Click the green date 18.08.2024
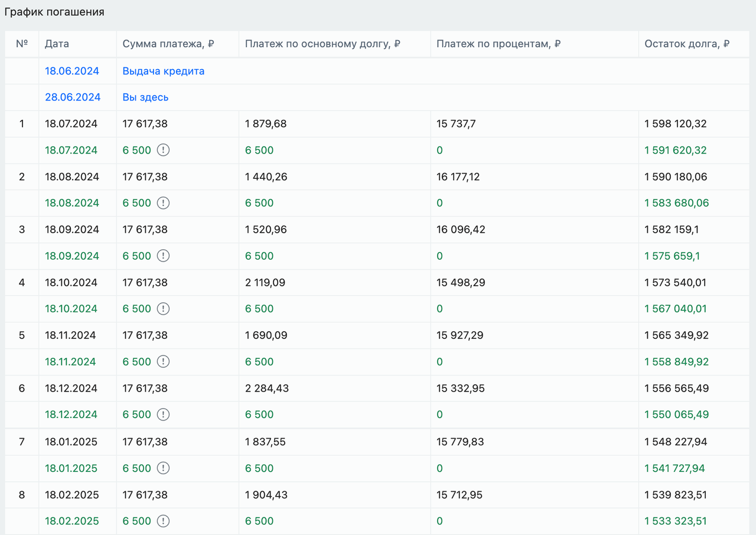Viewport: 756px width, 535px height. click(x=72, y=203)
